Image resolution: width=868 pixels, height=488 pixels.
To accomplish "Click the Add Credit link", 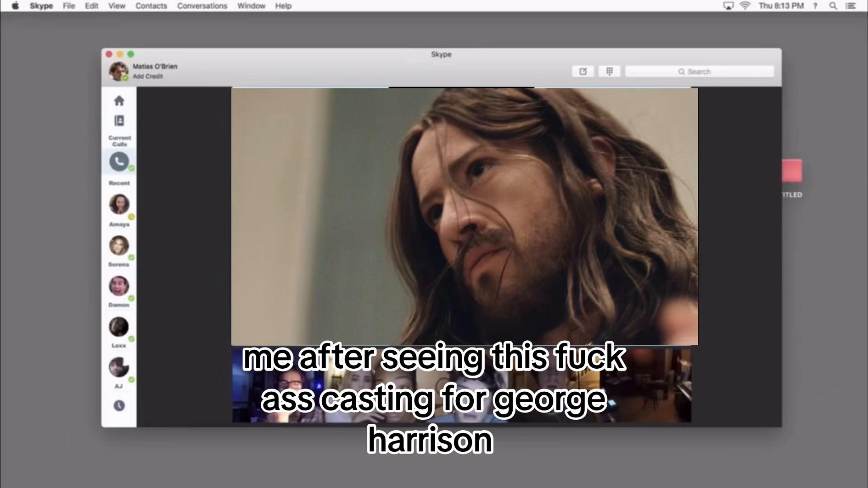I will click(148, 76).
